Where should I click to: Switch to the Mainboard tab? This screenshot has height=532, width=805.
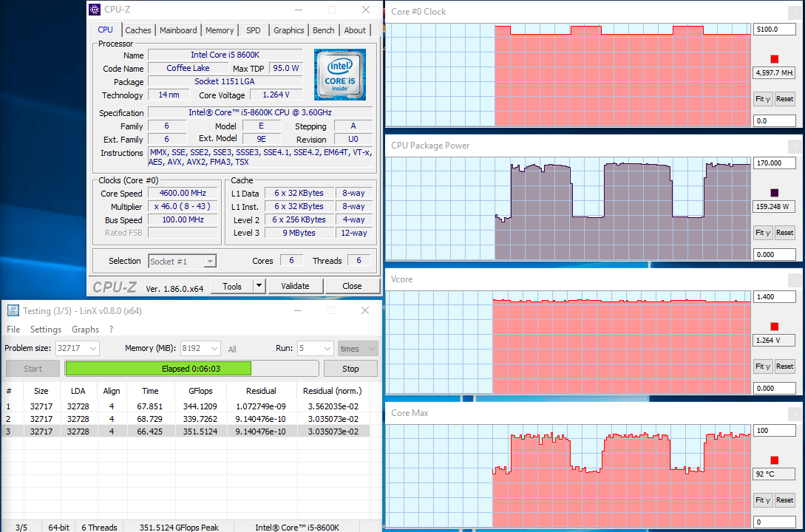click(178, 30)
